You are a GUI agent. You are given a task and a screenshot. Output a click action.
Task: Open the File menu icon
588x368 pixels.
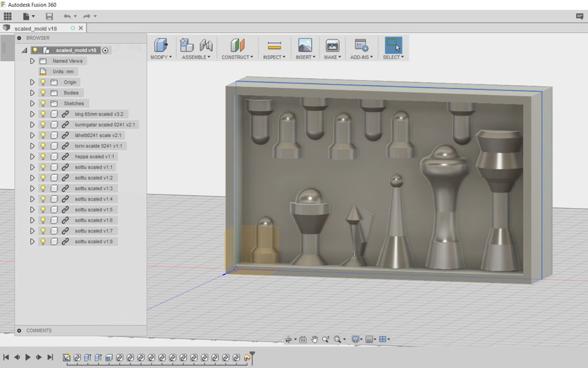(x=26, y=16)
